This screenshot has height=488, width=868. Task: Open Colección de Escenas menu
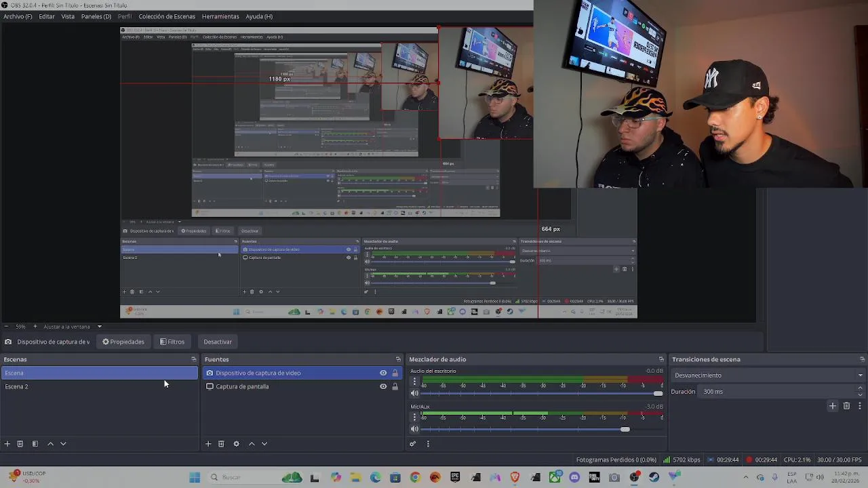click(167, 16)
